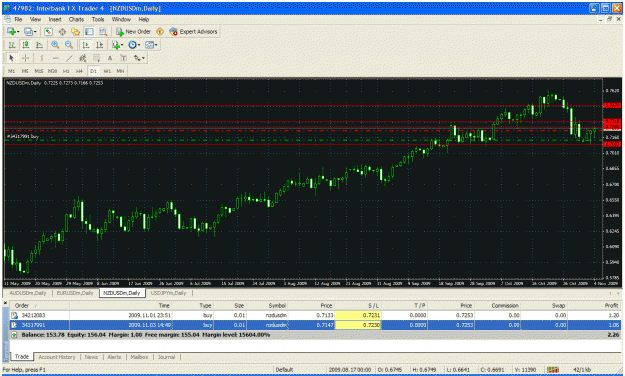Click the Profiles toolbar icon
This screenshot has width=625, height=376.
pos(28,31)
